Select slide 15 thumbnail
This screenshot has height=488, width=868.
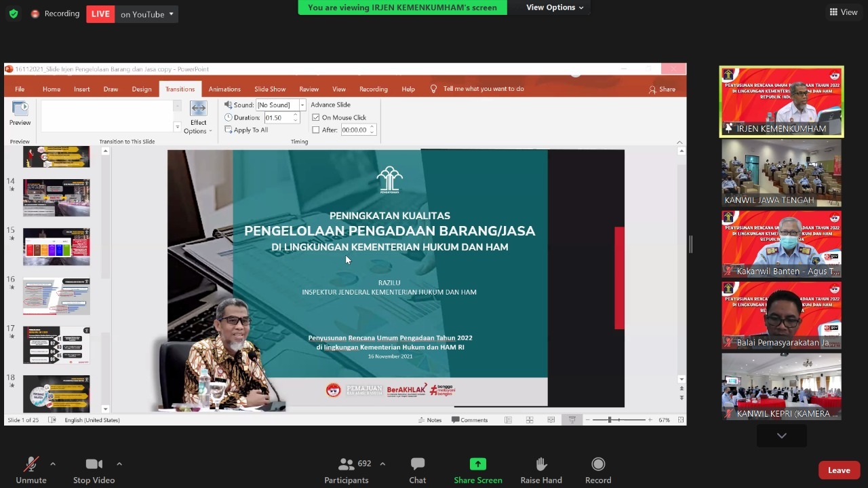coord(56,246)
